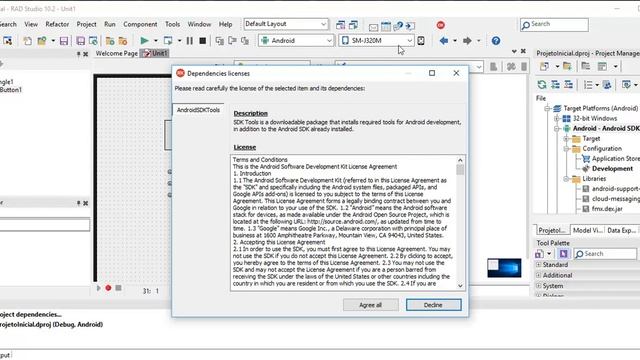This screenshot has height=360, width=640.
Task: Open the Window menu
Action: point(199,24)
